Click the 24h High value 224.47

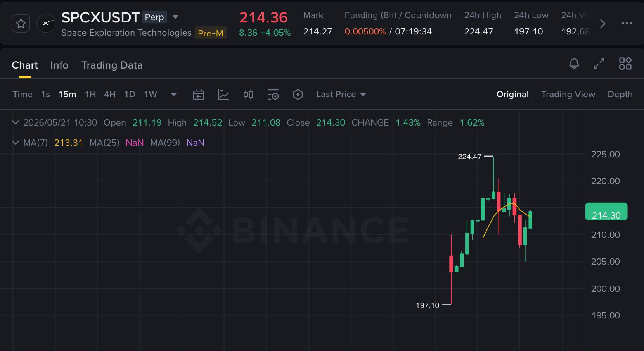(x=479, y=31)
